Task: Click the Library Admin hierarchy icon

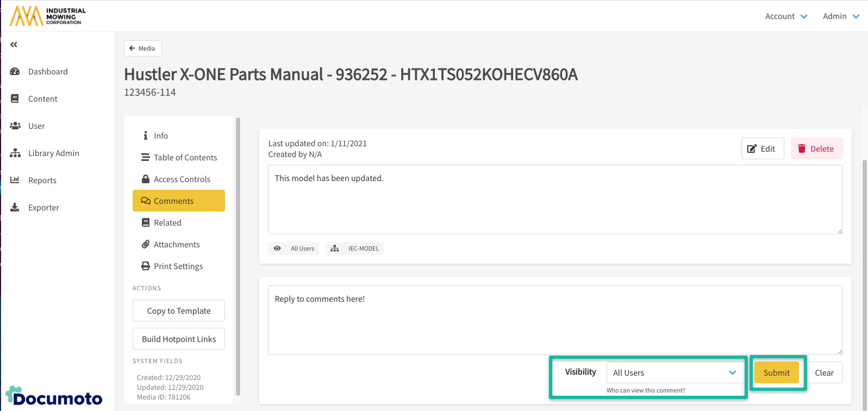Action: click(15, 153)
